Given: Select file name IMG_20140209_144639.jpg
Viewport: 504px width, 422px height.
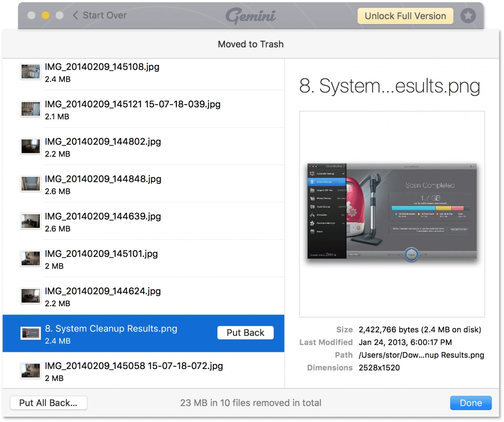Looking at the screenshot, I should (103, 216).
